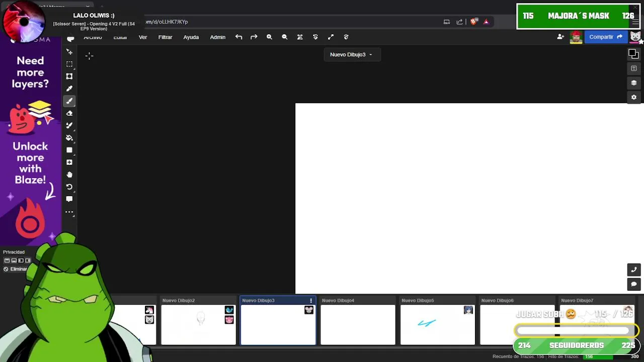Open the Filtrar menu
Viewport: 644px width, 362px height.
tap(165, 37)
